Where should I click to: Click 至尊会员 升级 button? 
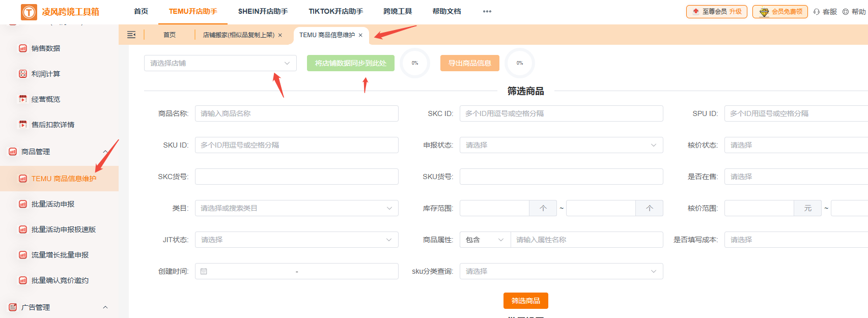pyautogui.click(x=717, y=12)
